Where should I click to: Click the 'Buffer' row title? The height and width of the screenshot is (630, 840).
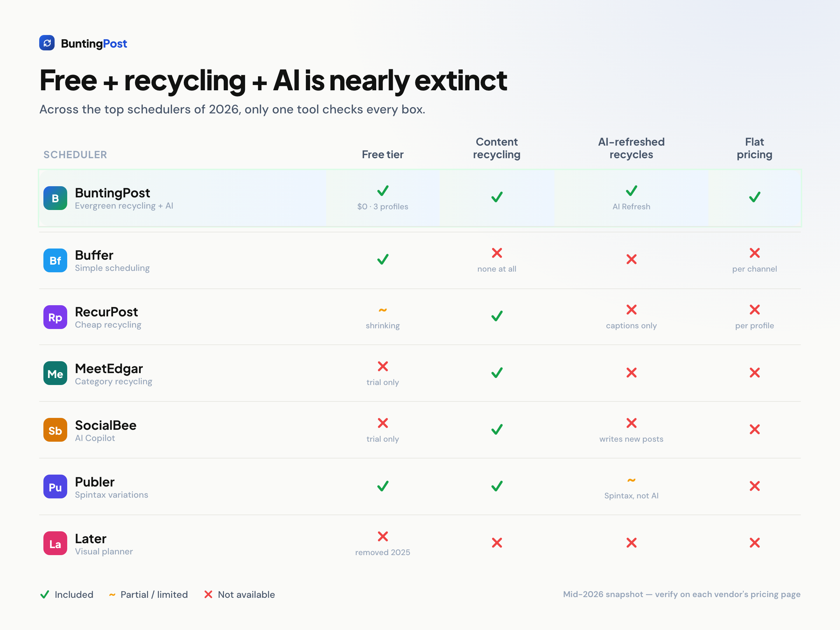point(94,255)
